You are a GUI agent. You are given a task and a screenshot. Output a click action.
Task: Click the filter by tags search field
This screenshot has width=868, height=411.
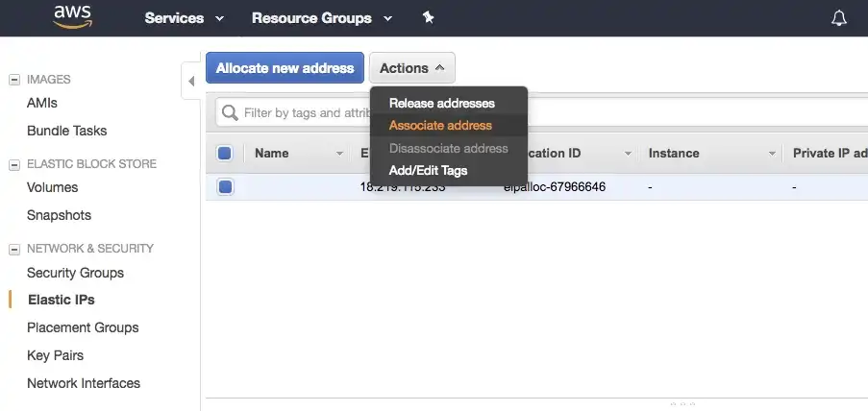coord(306,113)
